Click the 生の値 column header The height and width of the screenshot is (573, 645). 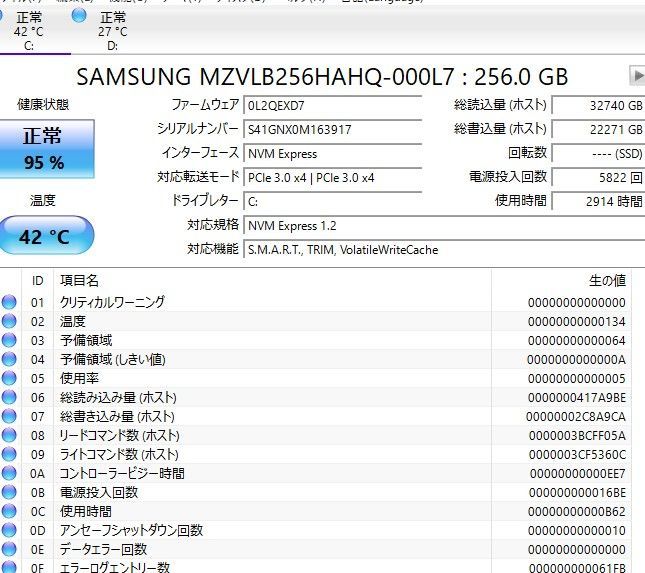coord(606,281)
